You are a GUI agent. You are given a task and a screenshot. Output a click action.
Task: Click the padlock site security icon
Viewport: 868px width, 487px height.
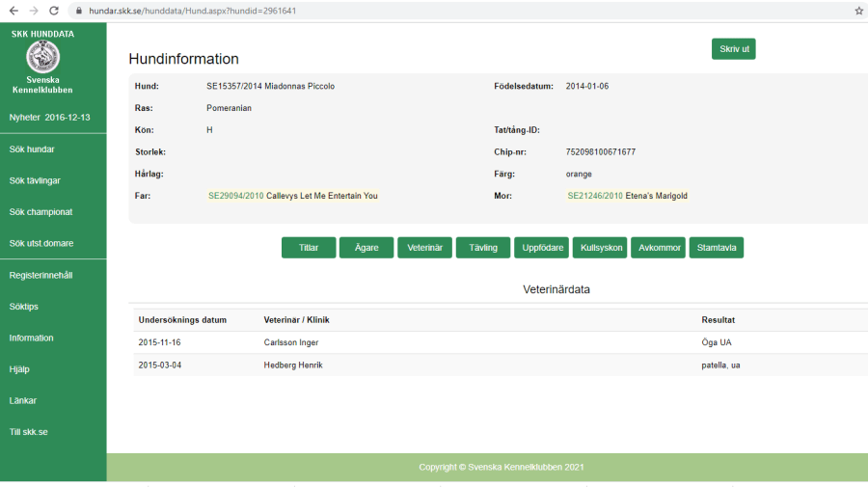click(80, 11)
